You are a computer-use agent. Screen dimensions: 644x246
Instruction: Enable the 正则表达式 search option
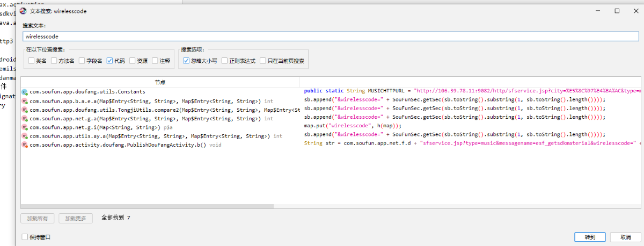(x=224, y=61)
